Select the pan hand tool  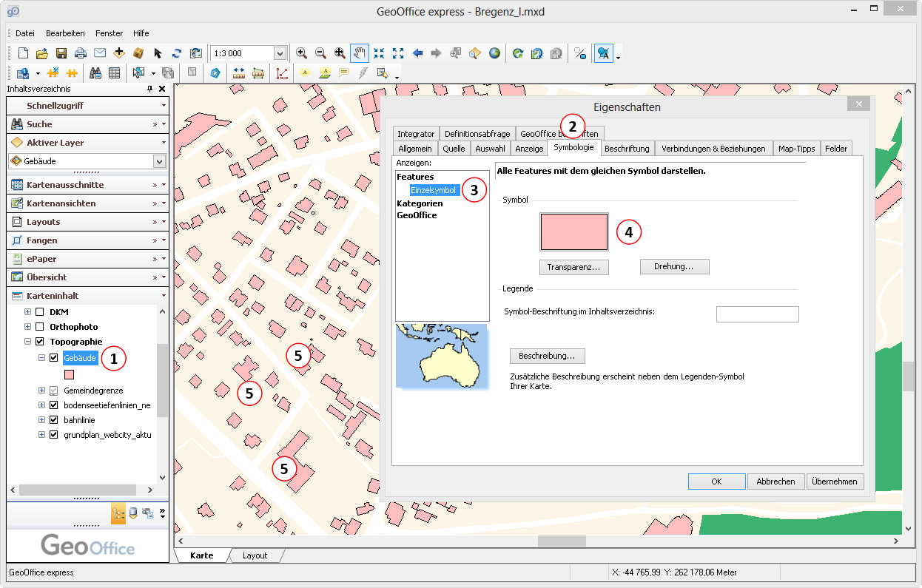360,53
